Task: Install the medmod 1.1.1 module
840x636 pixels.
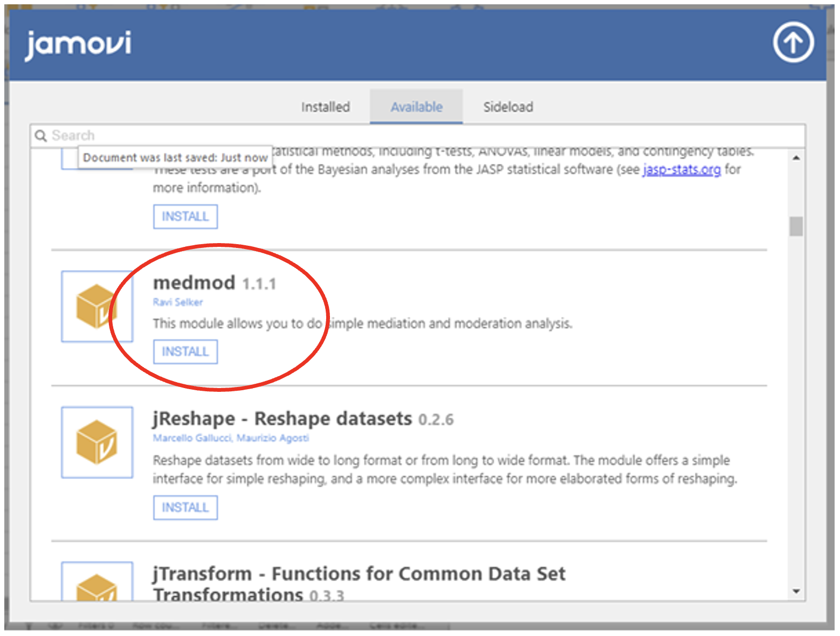Action: (x=185, y=352)
